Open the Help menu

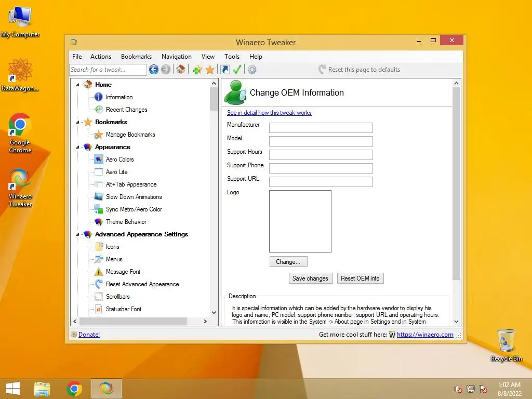click(256, 57)
